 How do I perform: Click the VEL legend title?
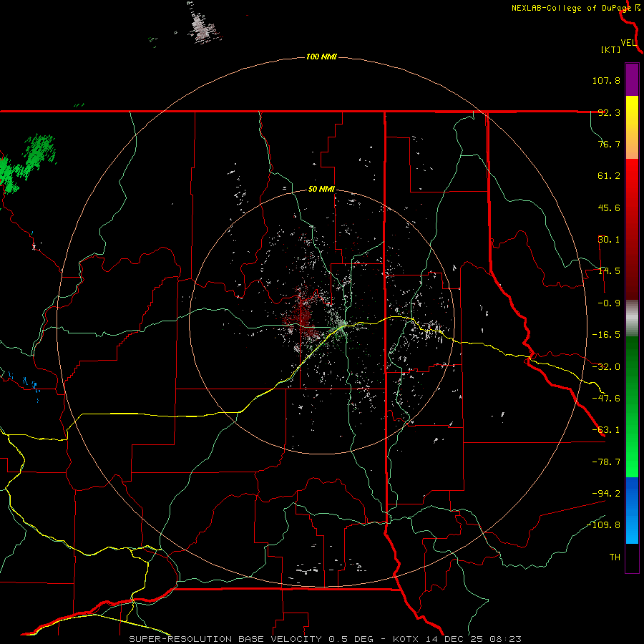[x=628, y=43]
